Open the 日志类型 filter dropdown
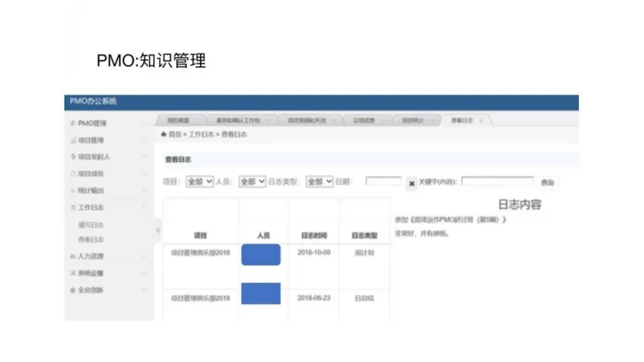The height and width of the screenshot is (362, 644). pyautogui.click(x=320, y=181)
